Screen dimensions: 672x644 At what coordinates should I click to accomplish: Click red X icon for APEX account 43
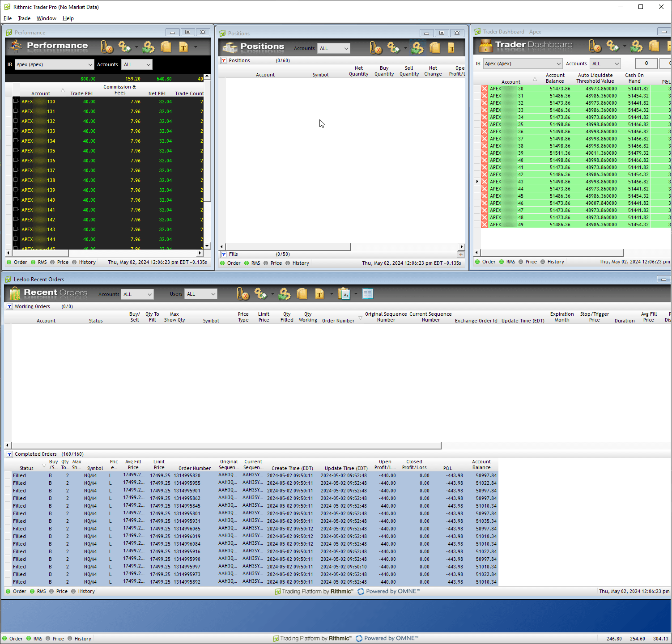coord(485,182)
